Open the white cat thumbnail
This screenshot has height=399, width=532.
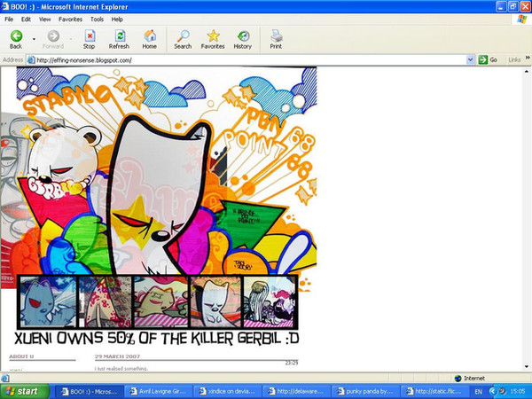click(215, 301)
